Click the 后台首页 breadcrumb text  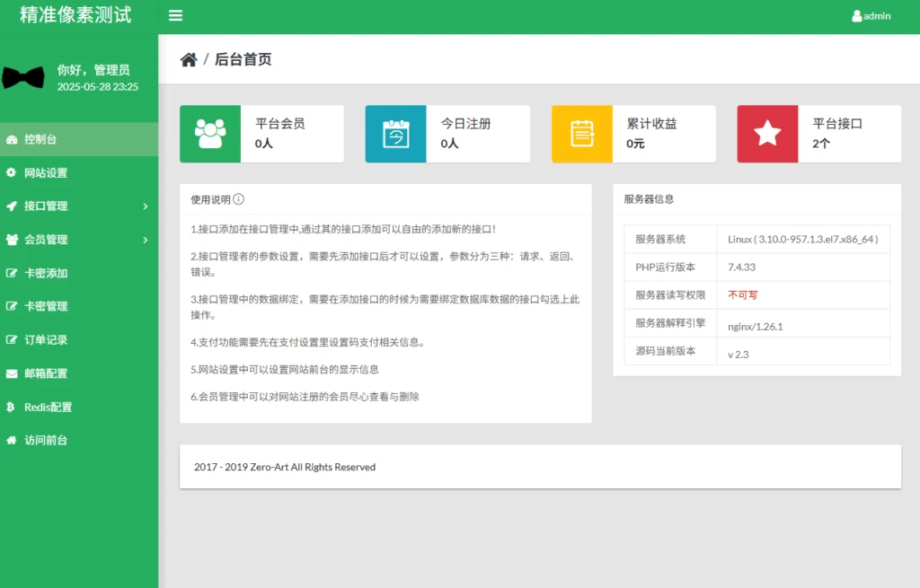pos(243,60)
